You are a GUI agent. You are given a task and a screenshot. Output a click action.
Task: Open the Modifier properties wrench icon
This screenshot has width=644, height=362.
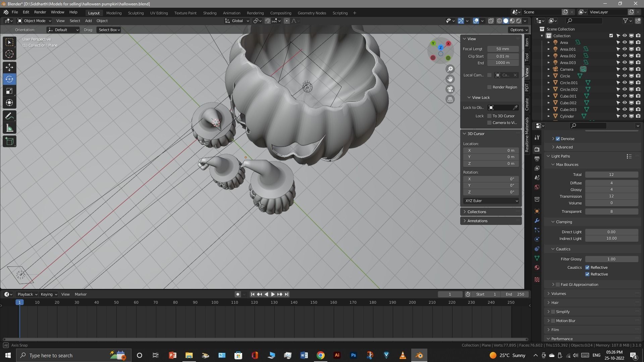[537, 221]
